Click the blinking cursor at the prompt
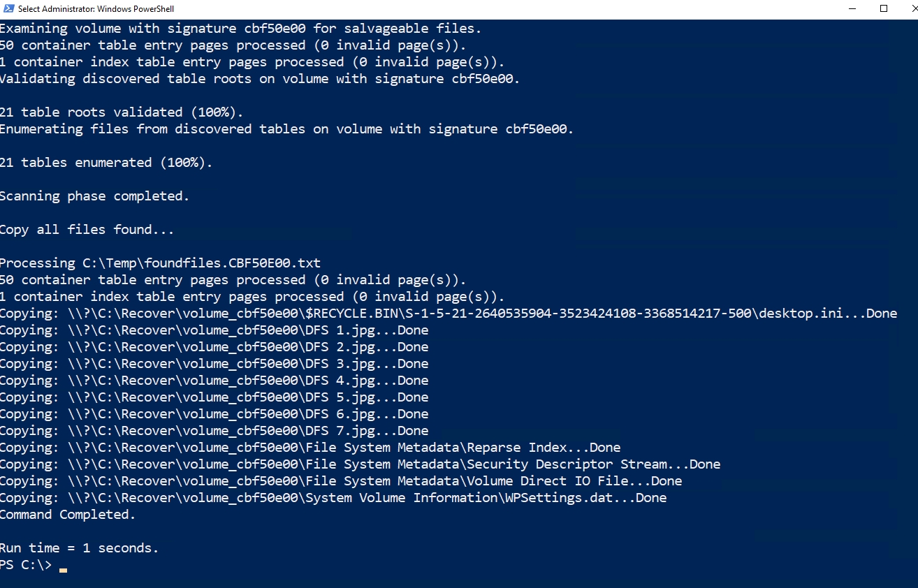918x588 pixels. 63,570
